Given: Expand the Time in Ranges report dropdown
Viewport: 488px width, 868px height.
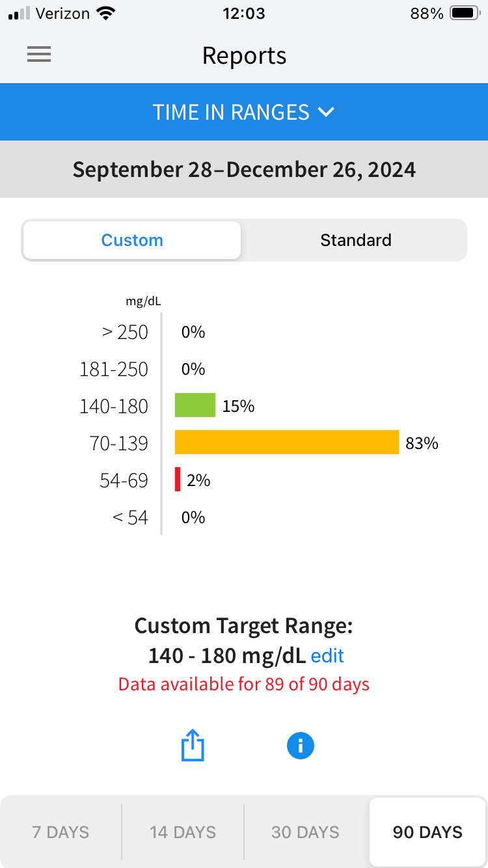Looking at the screenshot, I should [243, 112].
